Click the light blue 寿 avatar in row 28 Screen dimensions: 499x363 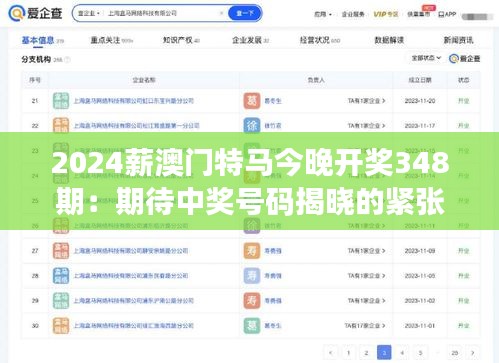coord(252,276)
